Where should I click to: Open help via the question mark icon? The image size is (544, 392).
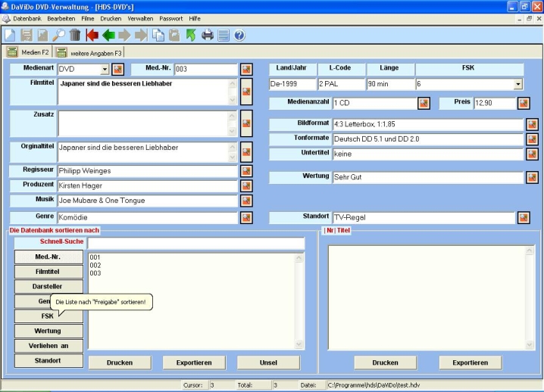239,35
